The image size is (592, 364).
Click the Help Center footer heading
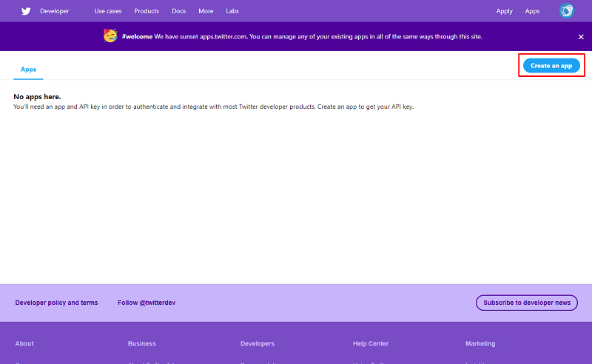(371, 343)
